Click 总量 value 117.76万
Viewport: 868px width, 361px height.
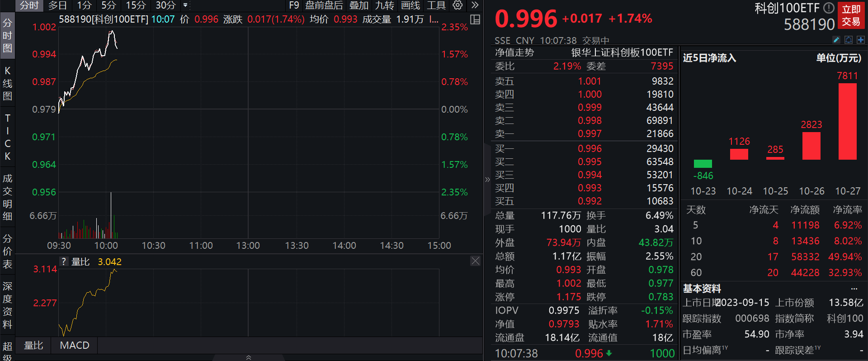561,216
